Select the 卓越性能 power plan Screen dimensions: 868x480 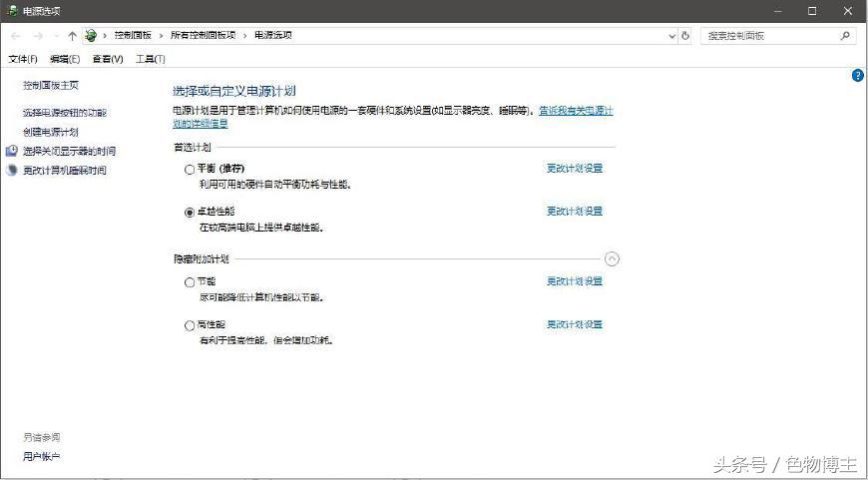[190, 212]
